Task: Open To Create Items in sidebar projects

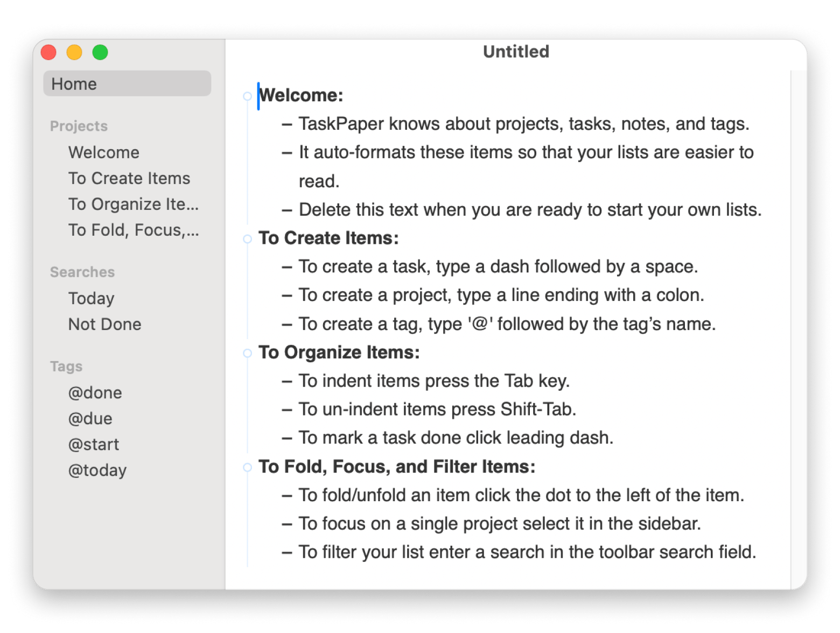Action: tap(129, 178)
